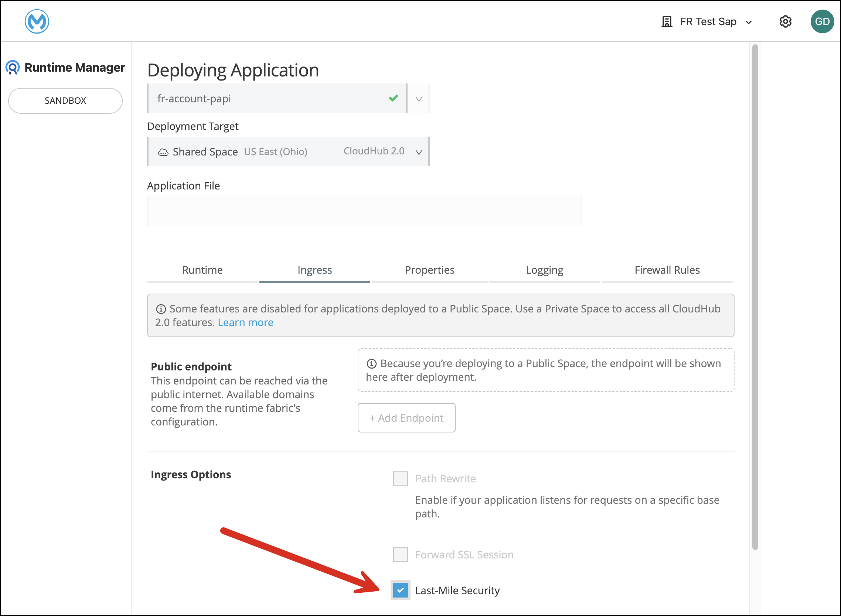Screen dimensions: 841x616
Task: Switch to the Properties tab
Action: point(429,270)
